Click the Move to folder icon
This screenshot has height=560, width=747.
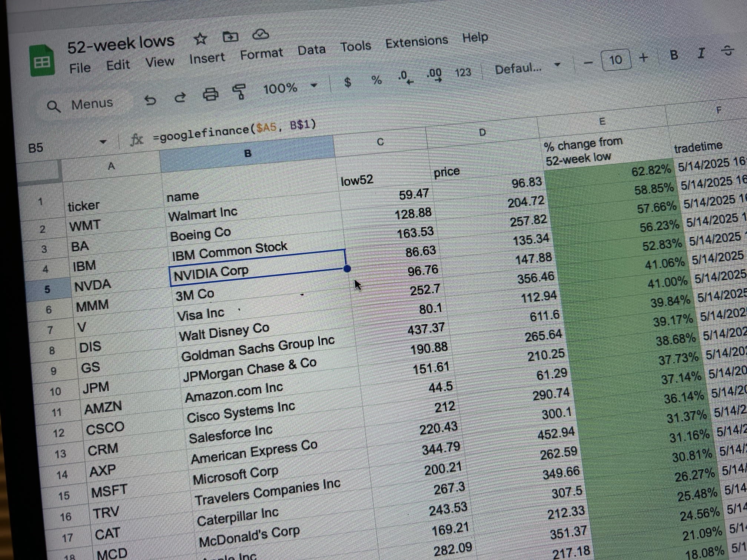(x=230, y=37)
